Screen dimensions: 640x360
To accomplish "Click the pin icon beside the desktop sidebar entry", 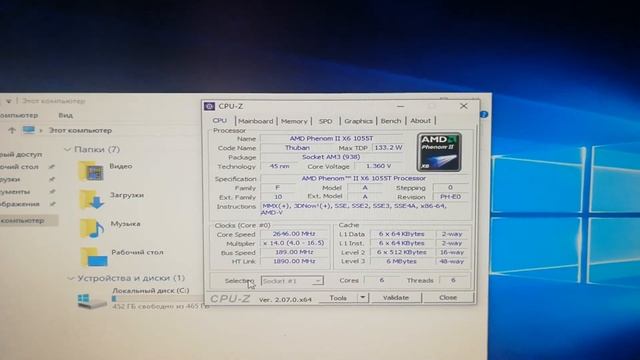I will coord(51,167).
